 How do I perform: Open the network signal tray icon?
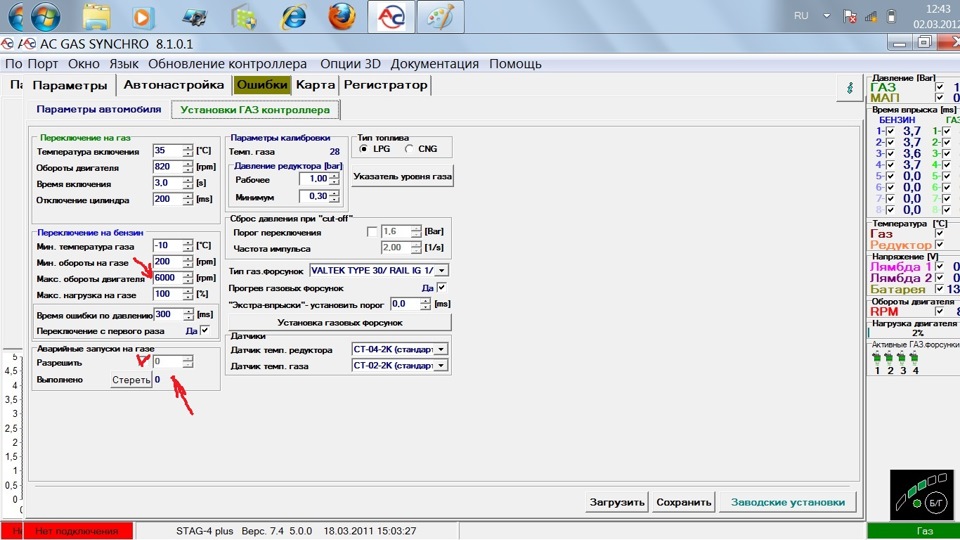pyautogui.click(x=871, y=17)
